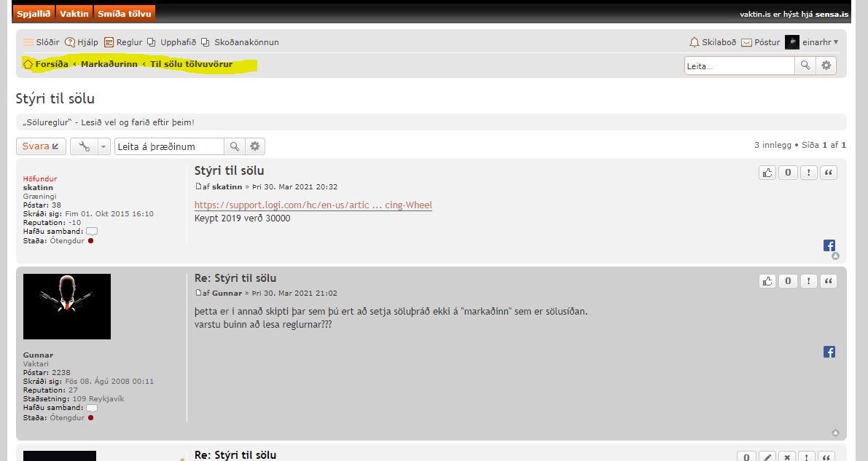Open advanced search gear beside Leita box
Viewport: 868px width, 461px height.
tap(826, 66)
